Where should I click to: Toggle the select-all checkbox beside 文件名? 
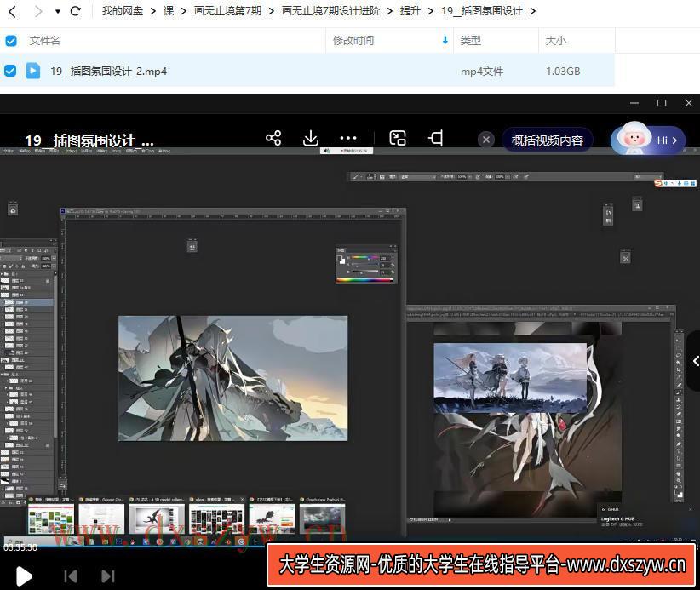point(11,41)
